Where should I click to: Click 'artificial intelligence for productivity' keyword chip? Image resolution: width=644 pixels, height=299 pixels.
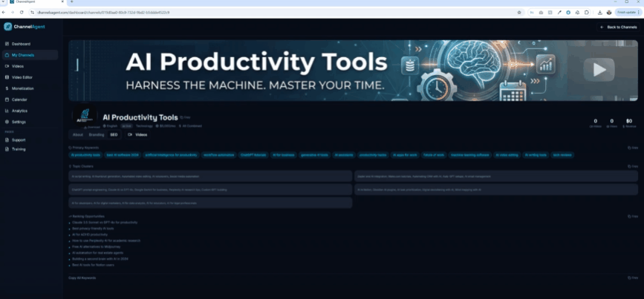pos(172,155)
